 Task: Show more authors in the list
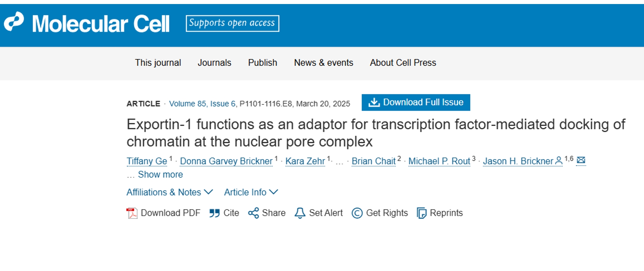tap(160, 174)
